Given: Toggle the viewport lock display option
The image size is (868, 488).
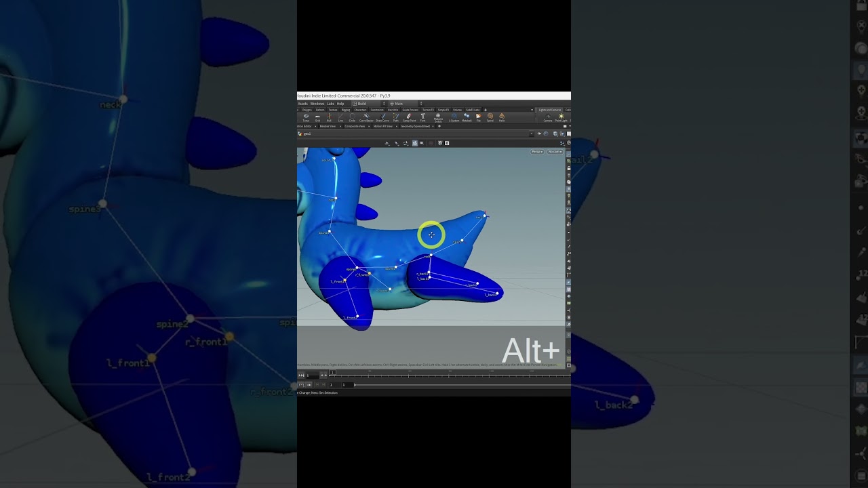Looking at the screenshot, I should coord(568,168).
